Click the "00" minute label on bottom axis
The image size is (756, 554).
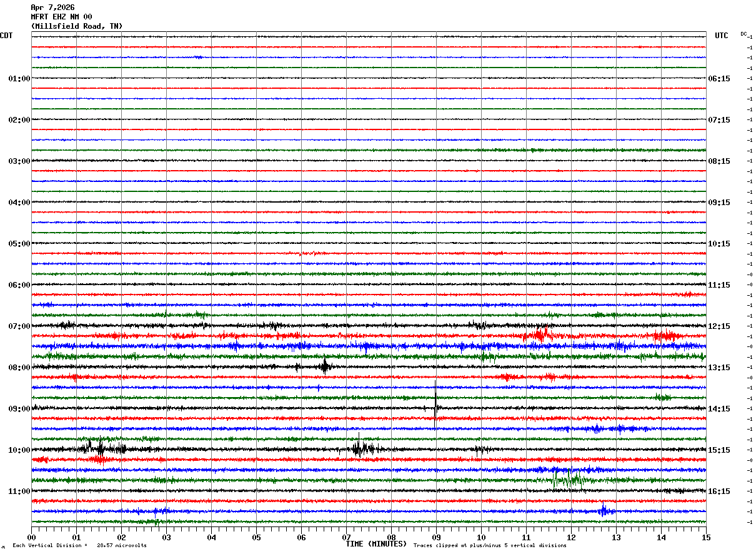click(x=31, y=537)
